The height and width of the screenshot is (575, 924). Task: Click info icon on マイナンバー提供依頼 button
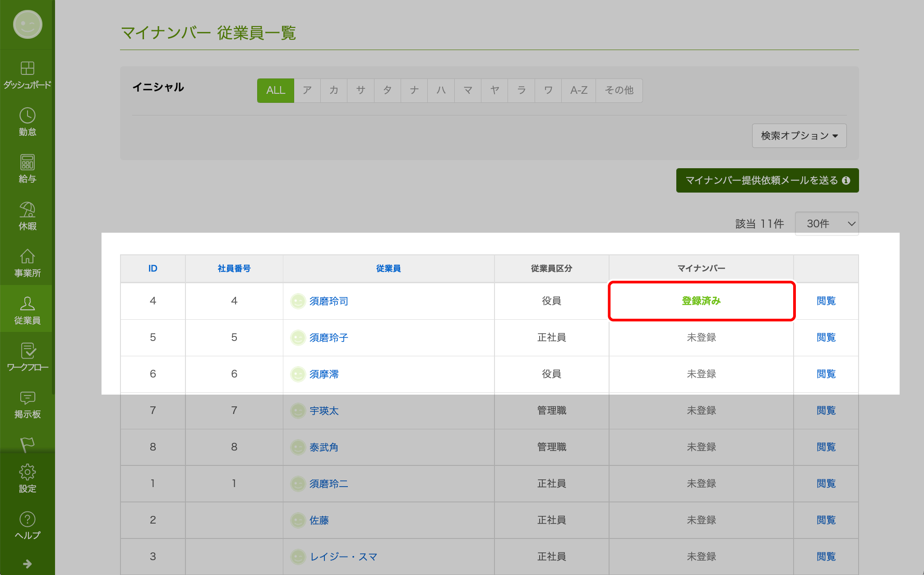click(846, 180)
